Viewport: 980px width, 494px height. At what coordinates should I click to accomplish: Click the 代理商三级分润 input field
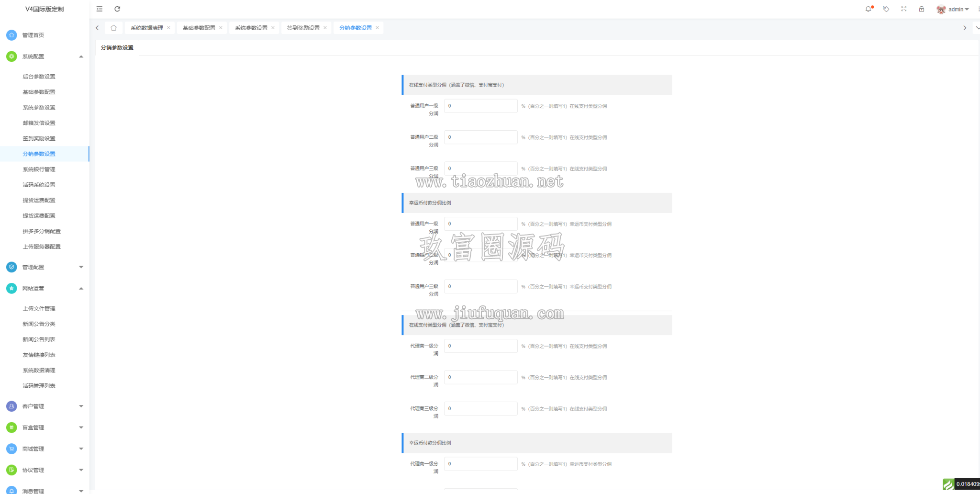coord(480,408)
